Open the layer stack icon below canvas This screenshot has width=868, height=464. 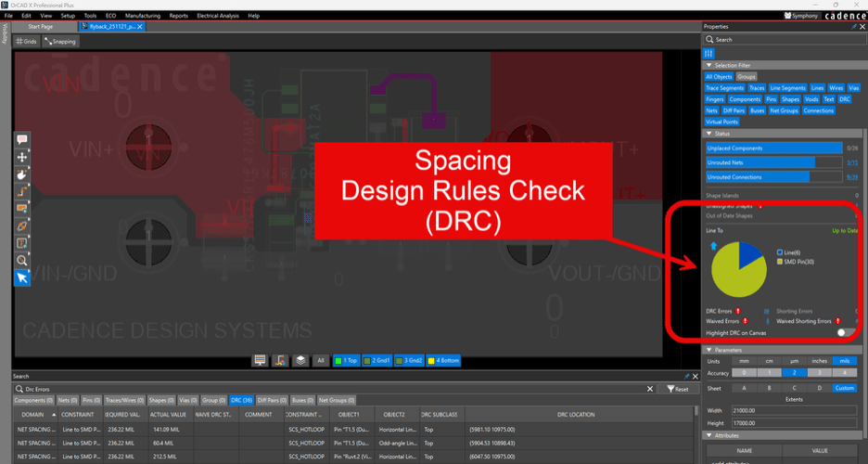point(300,360)
